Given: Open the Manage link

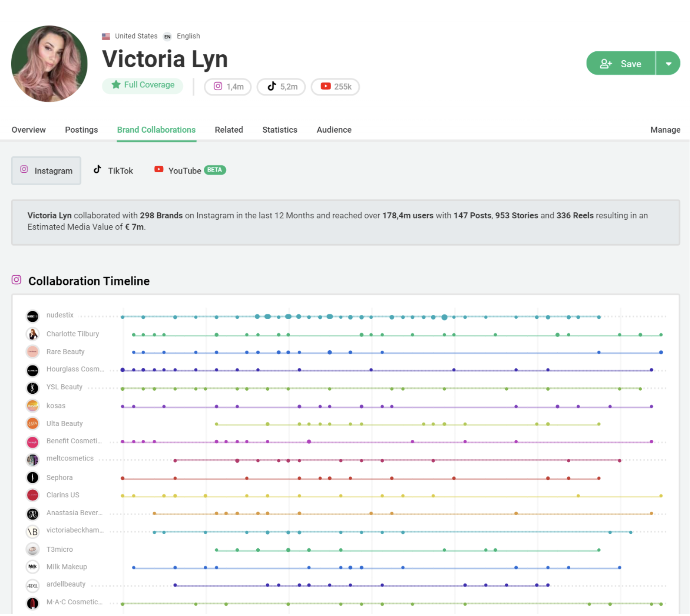Looking at the screenshot, I should pos(665,130).
